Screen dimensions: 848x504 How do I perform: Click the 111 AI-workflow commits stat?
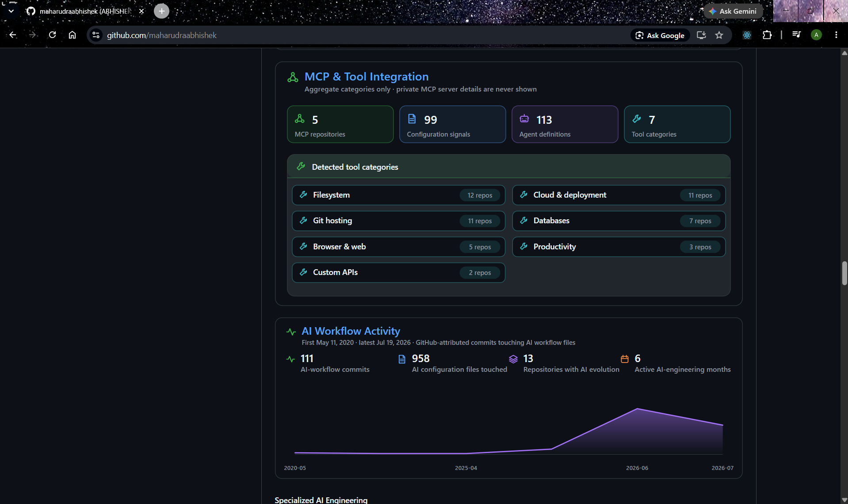[334, 363]
